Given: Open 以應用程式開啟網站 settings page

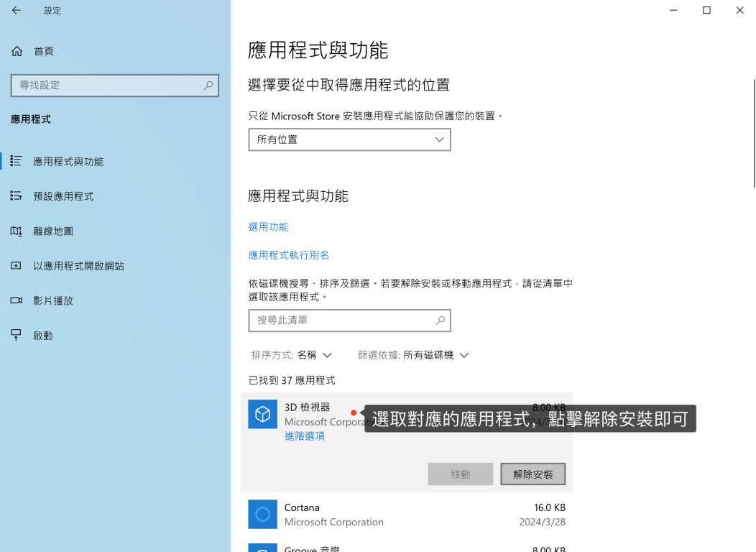Looking at the screenshot, I should [78, 266].
